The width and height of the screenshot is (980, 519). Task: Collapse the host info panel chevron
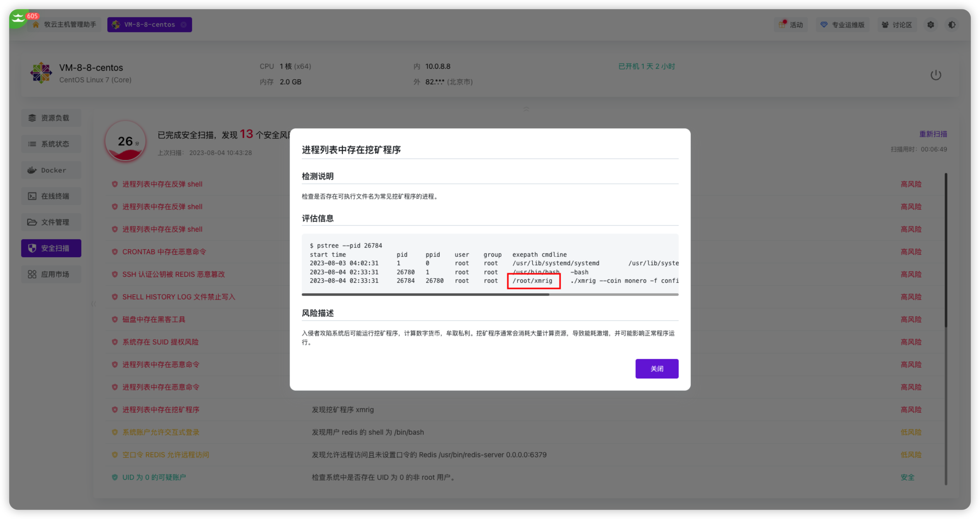click(x=526, y=109)
